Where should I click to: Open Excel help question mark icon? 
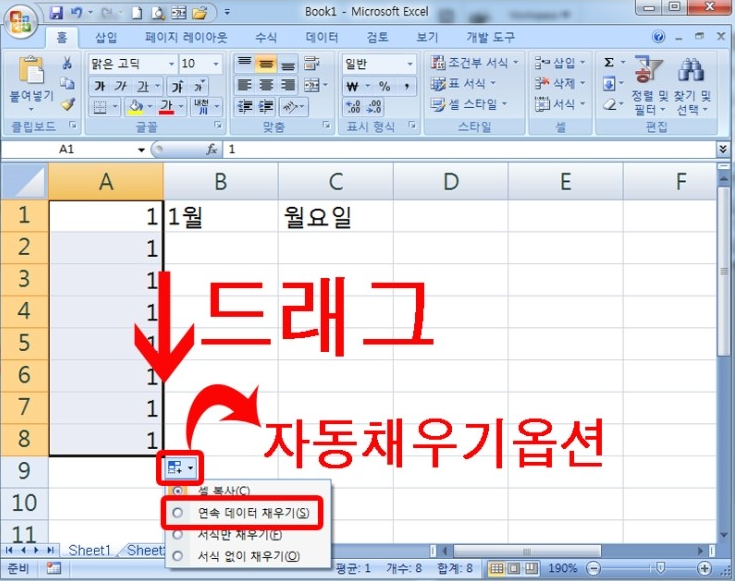pyautogui.click(x=658, y=37)
